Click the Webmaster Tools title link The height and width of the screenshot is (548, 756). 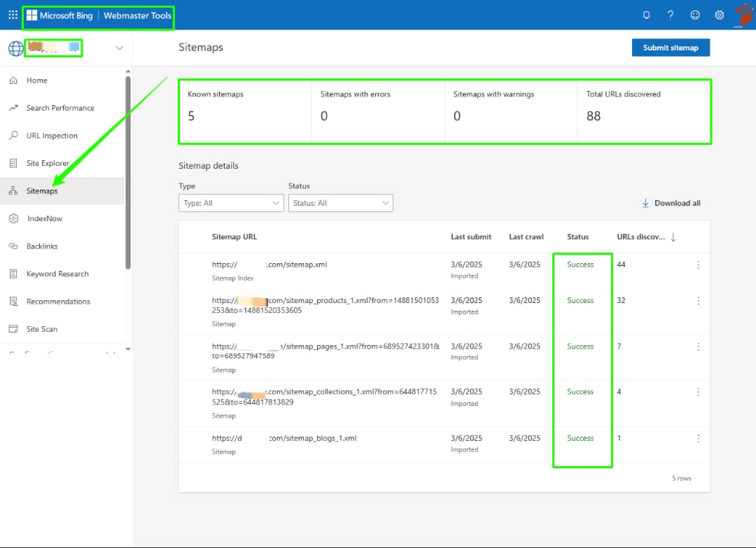137,15
